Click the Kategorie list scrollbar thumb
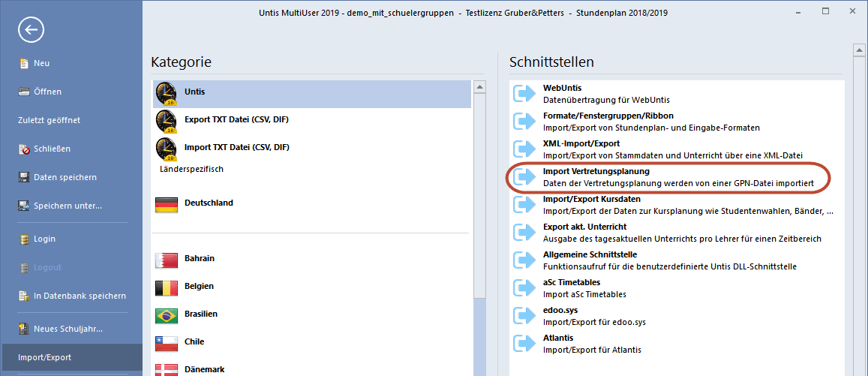This screenshot has height=376, width=868. [x=480, y=197]
